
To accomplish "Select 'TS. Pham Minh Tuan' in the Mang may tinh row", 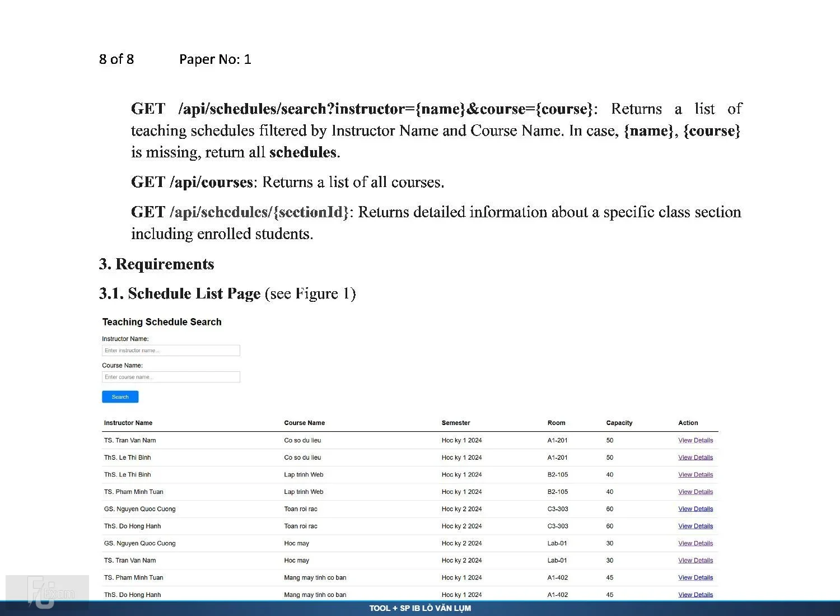I will click(x=134, y=578).
